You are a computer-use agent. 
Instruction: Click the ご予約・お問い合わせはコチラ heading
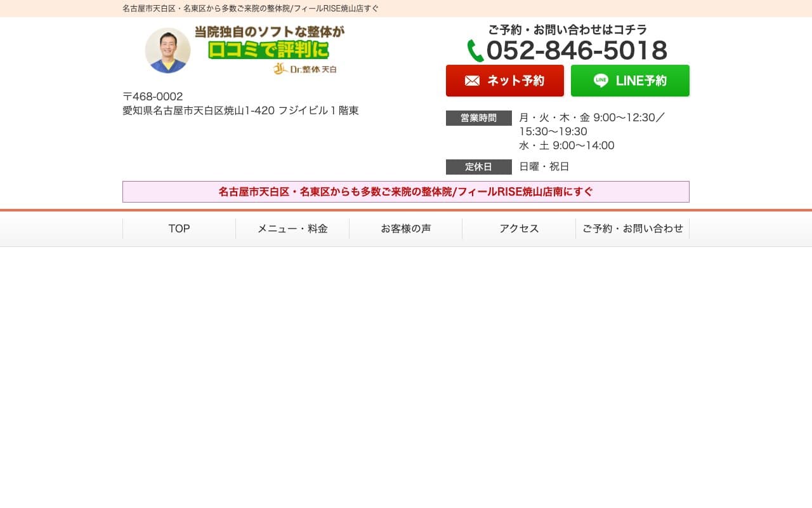[x=566, y=29]
